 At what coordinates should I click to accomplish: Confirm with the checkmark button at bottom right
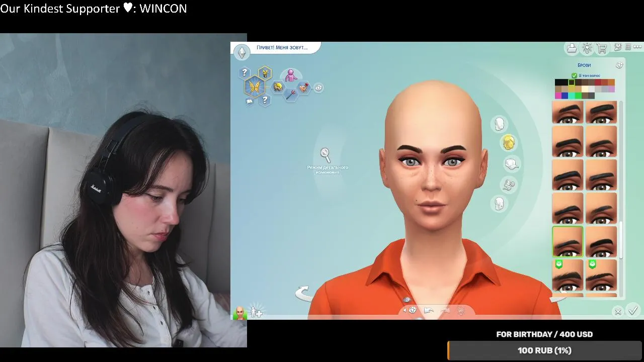(633, 311)
